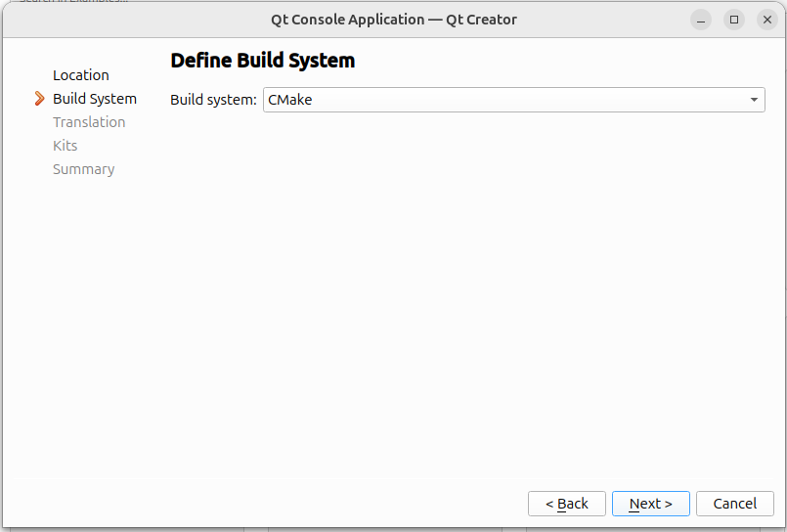
Task: Maximize the Qt Console Application dialog
Action: point(733,20)
